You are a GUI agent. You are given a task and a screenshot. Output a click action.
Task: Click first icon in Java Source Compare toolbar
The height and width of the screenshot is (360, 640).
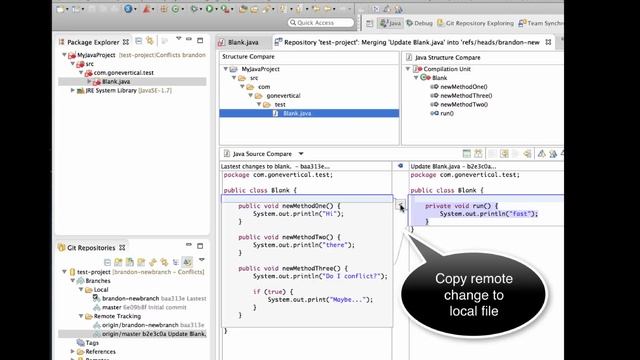click(467, 154)
